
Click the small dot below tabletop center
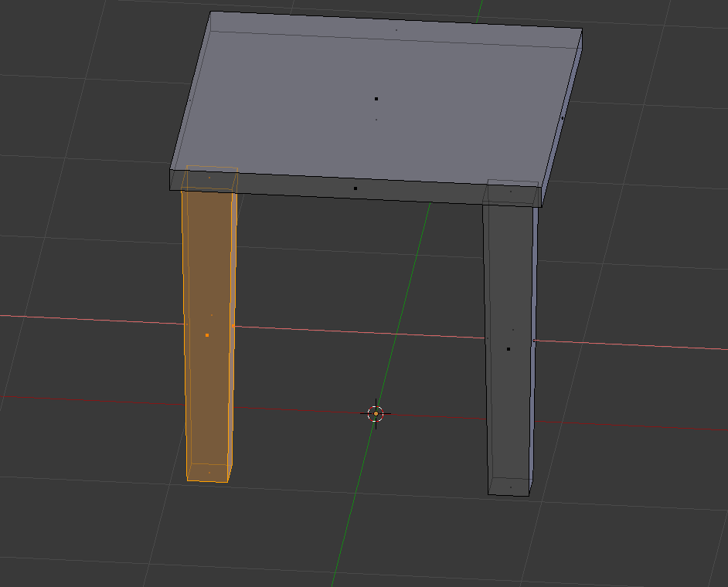pos(376,120)
